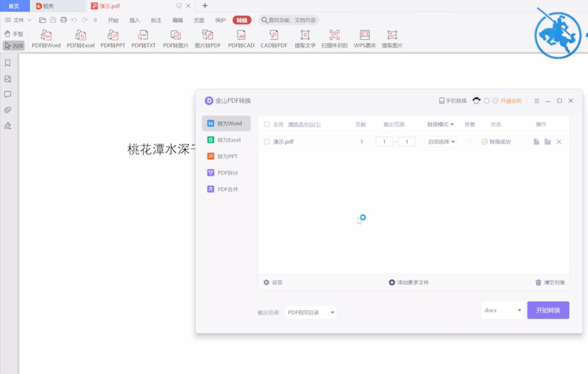The width and height of the screenshot is (588, 374).
Task: Go to the 首页 tab
Action: [15, 6]
